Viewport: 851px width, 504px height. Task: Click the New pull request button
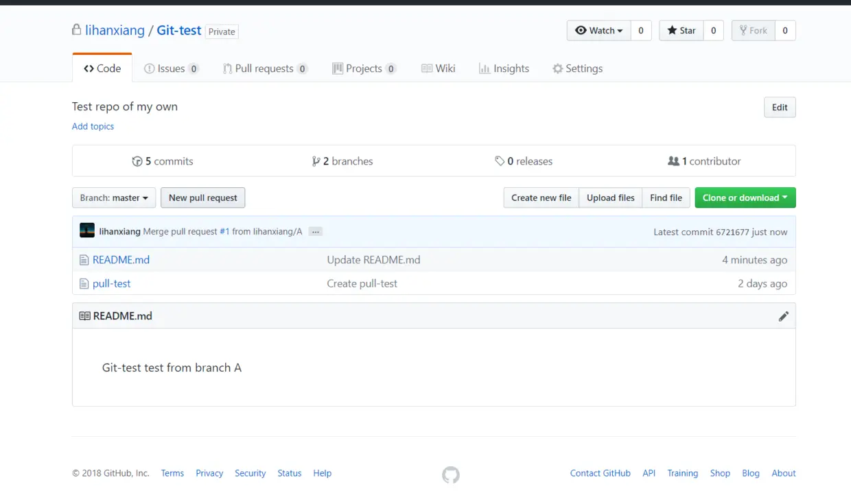coord(202,197)
